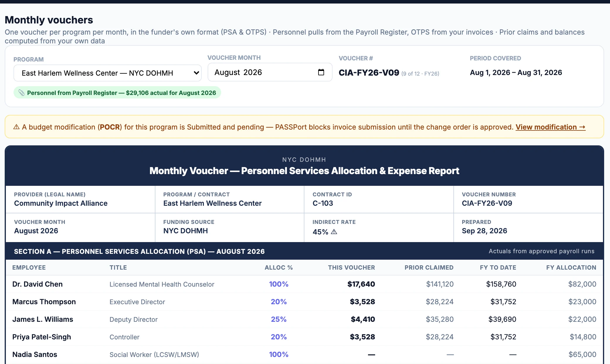
Task: Click the $141,120 prior claimed value
Action: point(440,284)
